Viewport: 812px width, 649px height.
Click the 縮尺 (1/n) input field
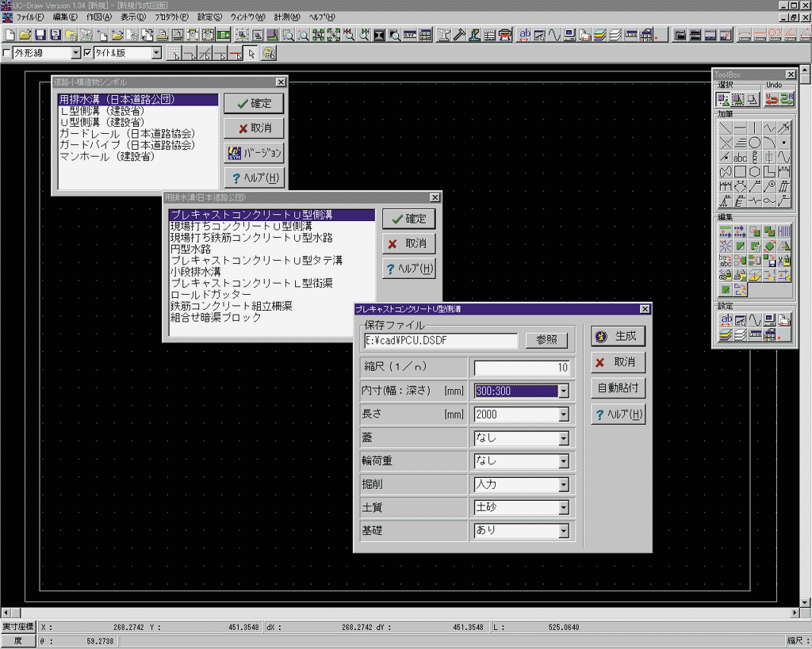point(521,368)
